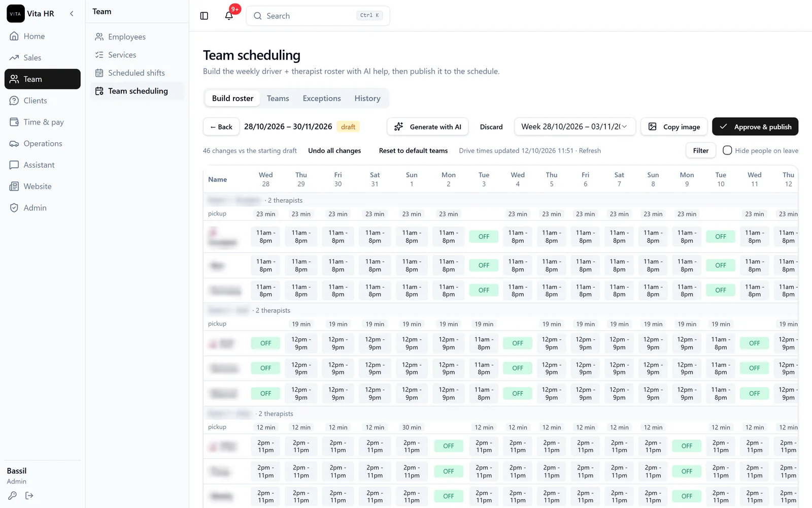Collapse the main sidebar with the chevron
The image size is (812, 508).
(x=72, y=14)
